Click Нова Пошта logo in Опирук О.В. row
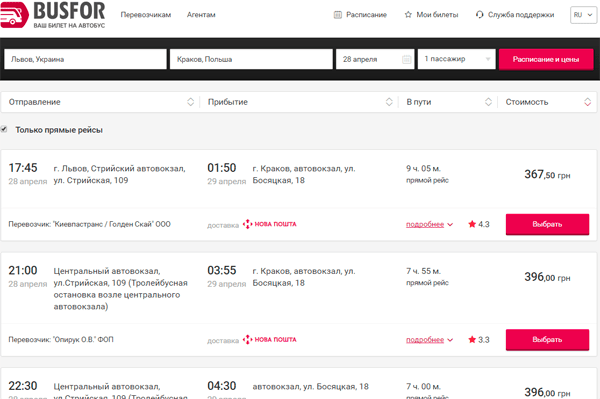The image size is (600, 399). click(x=269, y=340)
